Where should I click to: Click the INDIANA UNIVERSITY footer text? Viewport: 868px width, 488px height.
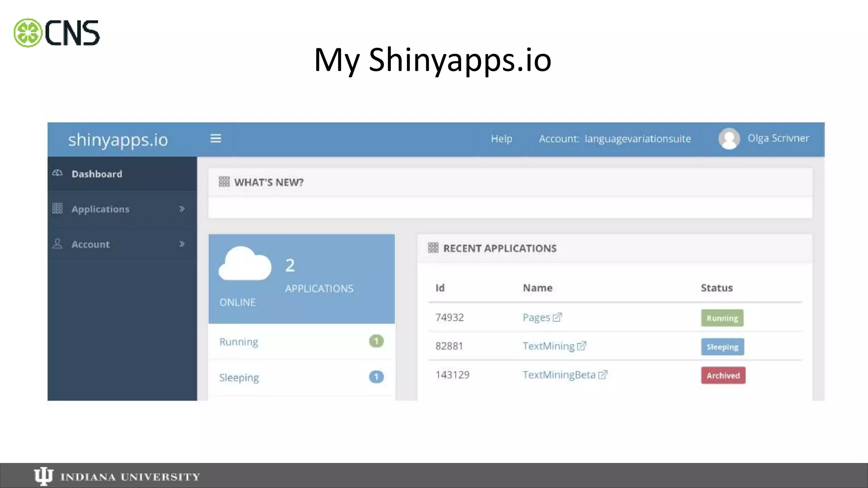(x=130, y=477)
